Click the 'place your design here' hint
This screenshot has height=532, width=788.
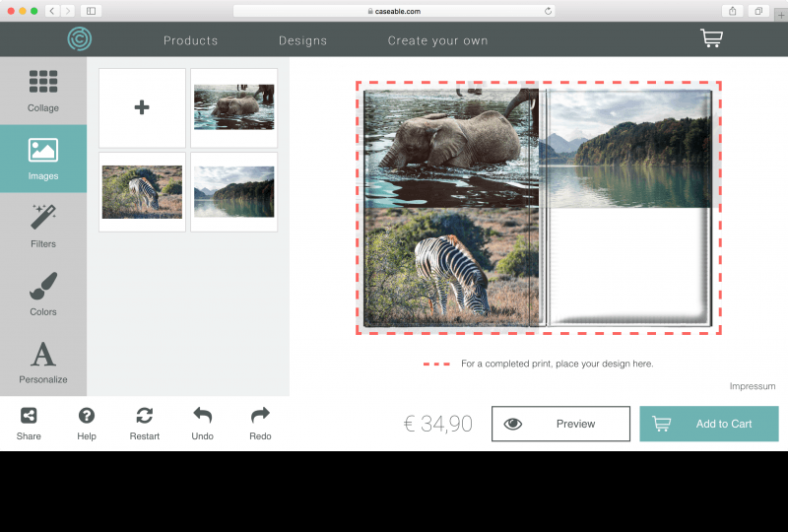click(557, 364)
